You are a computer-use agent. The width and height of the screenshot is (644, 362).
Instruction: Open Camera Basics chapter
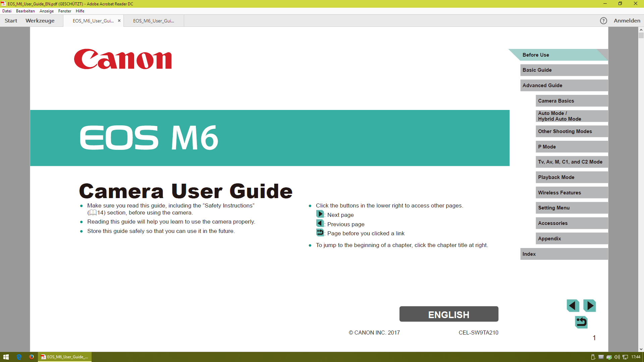[572, 101]
